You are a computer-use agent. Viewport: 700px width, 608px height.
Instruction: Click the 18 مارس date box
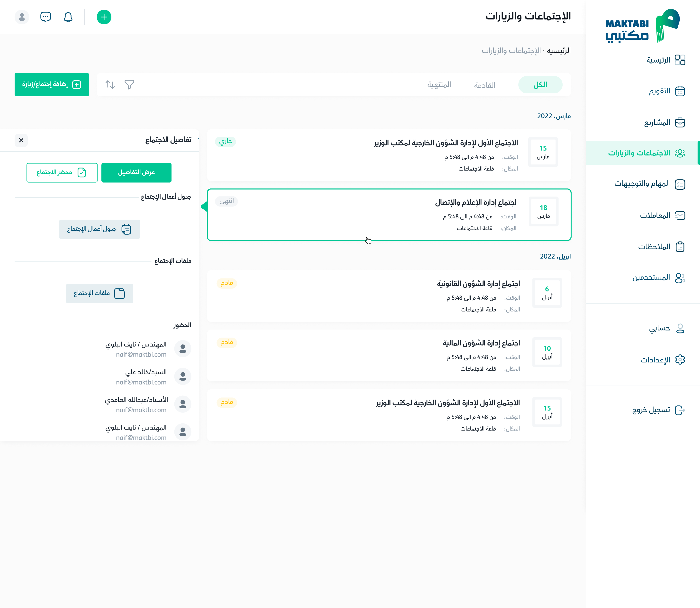(x=544, y=211)
